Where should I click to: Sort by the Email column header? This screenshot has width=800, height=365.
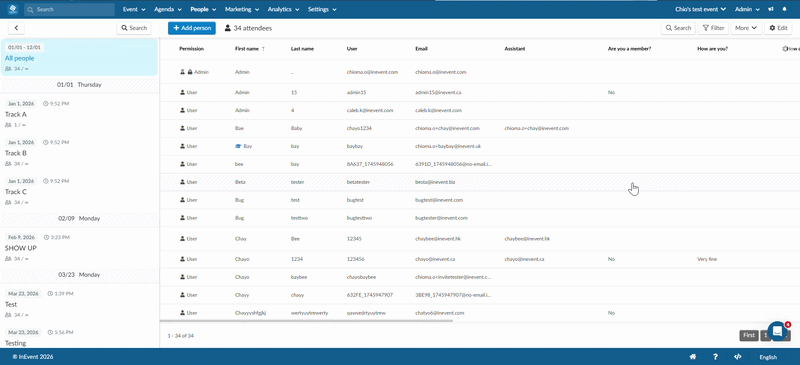pyautogui.click(x=421, y=49)
